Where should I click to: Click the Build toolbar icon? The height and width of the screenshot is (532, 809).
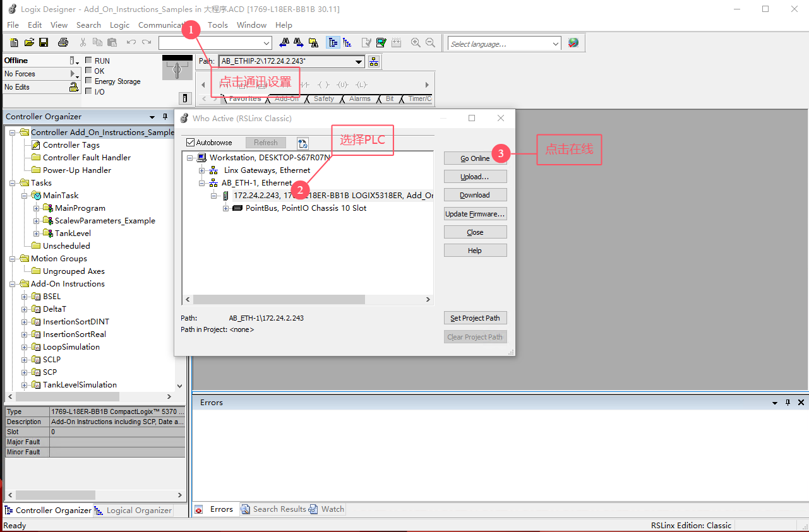point(396,43)
